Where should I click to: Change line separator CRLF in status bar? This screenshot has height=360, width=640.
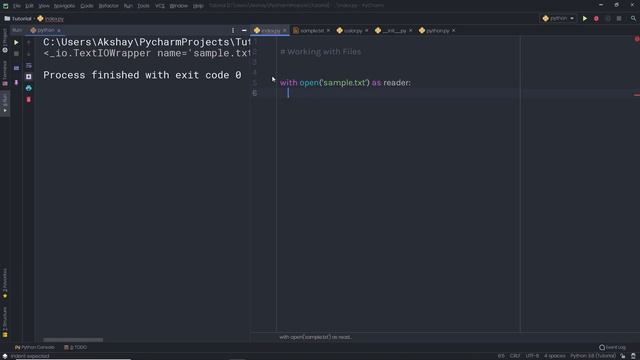click(x=515, y=356)
